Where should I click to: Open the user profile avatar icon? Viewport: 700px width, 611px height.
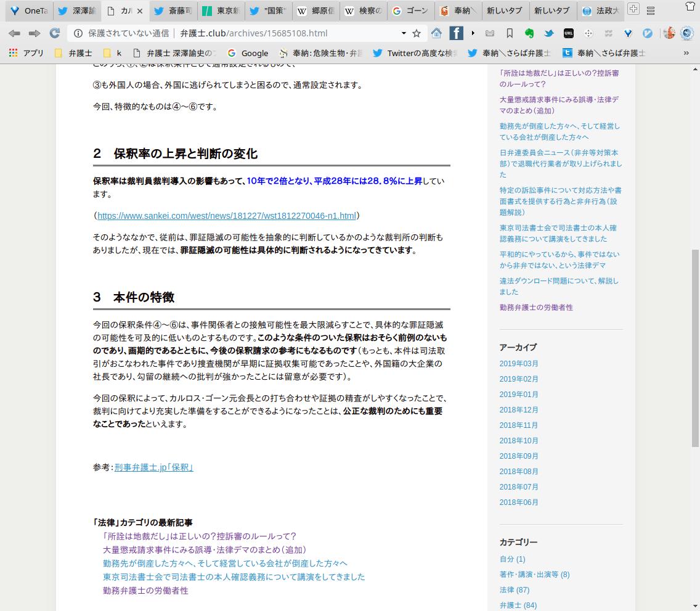coord(669,33)
